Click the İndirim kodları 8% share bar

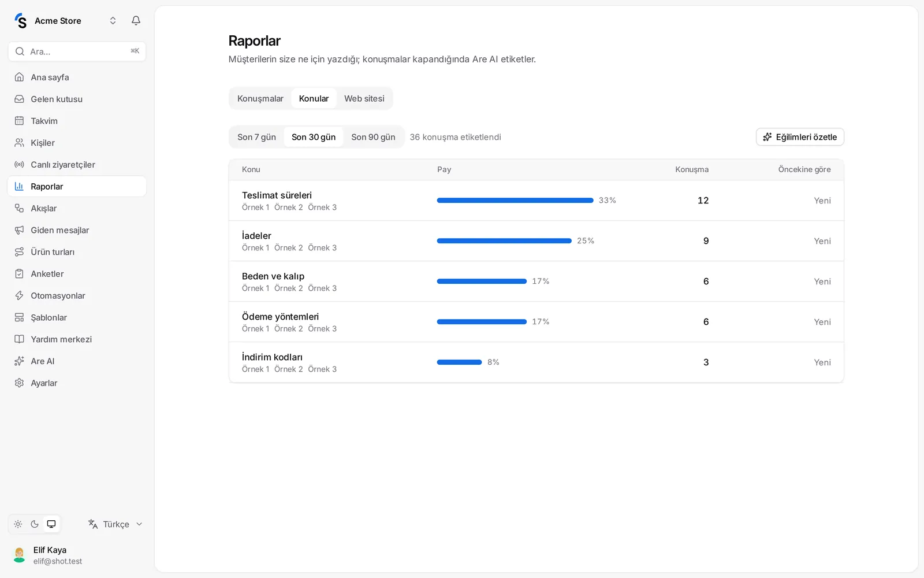click(x=459, y=362)
